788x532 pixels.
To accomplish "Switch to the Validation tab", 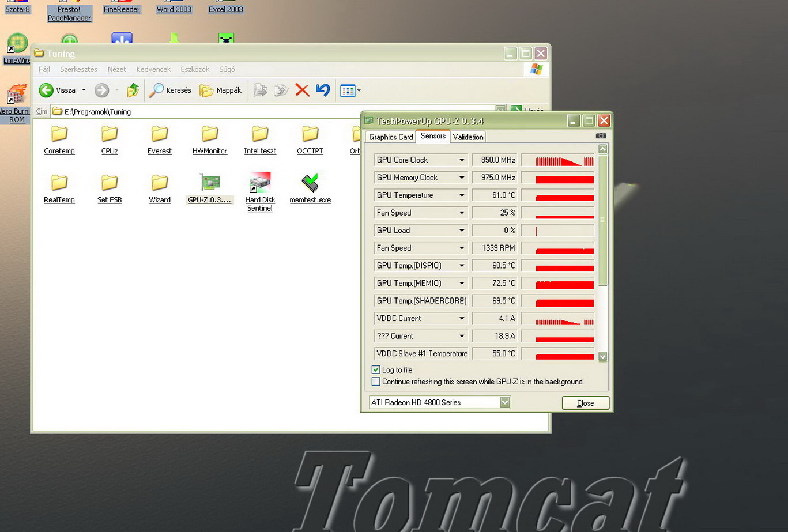I will coord(467,137).
